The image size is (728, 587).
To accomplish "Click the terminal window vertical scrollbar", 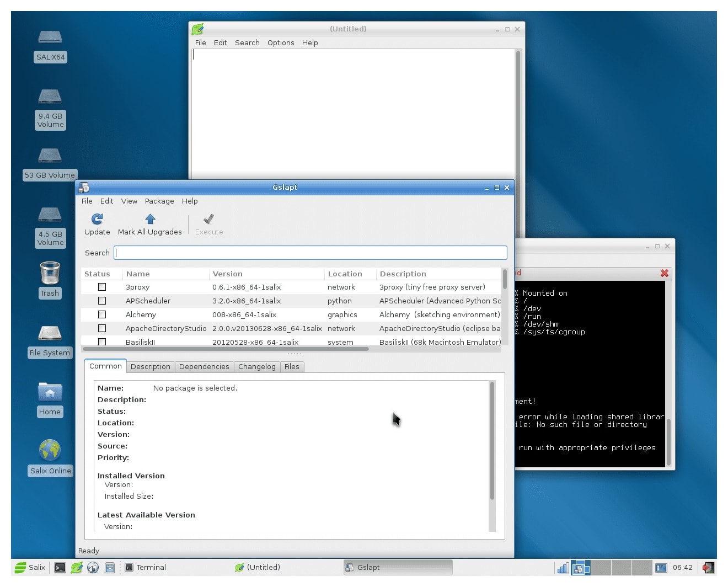I will (669, 443).
